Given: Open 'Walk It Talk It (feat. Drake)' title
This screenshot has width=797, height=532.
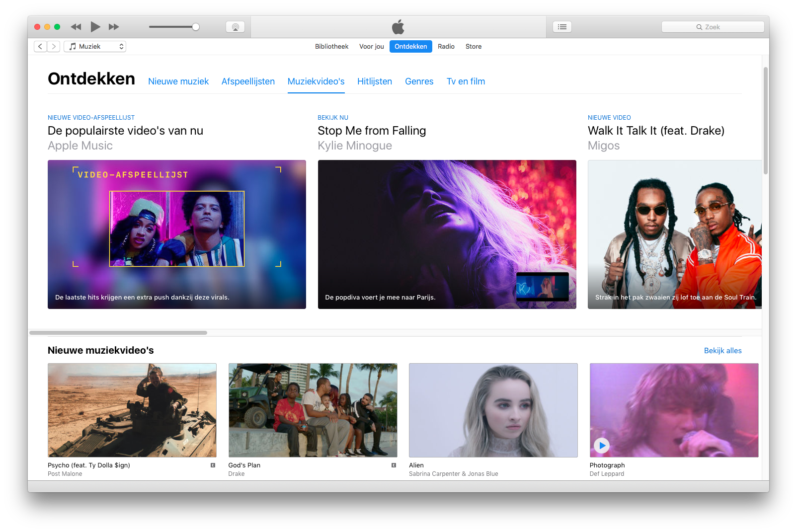Looking at the screenshot, I should (656, 131).
